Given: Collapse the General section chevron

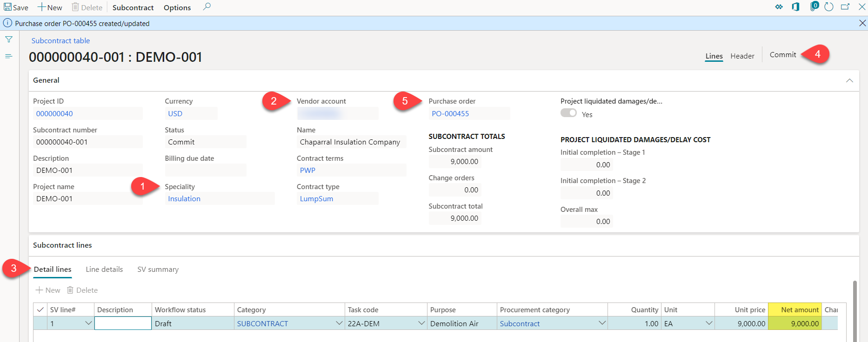Looking at the screenshot, I should pos(849,80).
